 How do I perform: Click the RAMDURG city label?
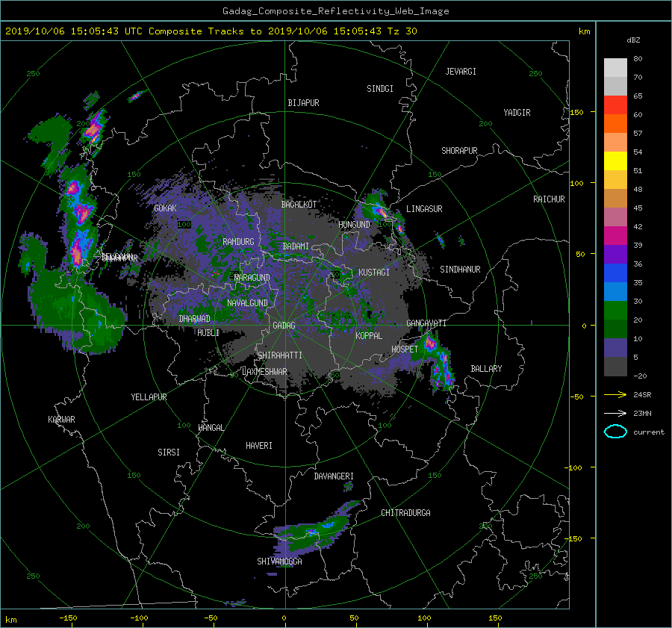(x=238, y=242)
